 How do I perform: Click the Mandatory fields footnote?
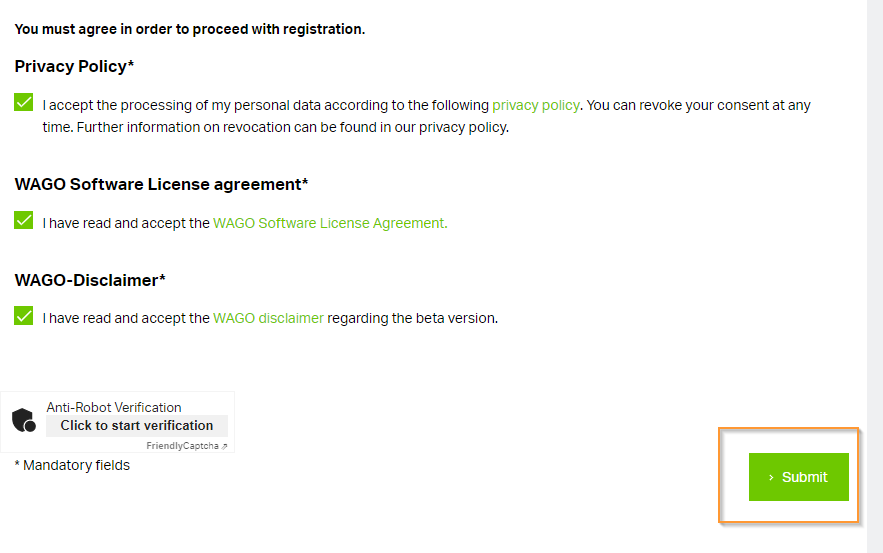click(72, 466)
